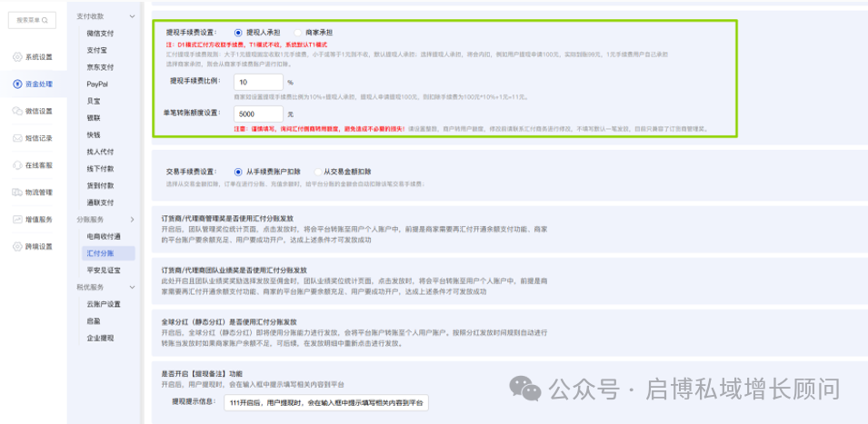Choose 从手续费账户扣除 radio button
The image size is (868, 424).
tap(238, 171)
